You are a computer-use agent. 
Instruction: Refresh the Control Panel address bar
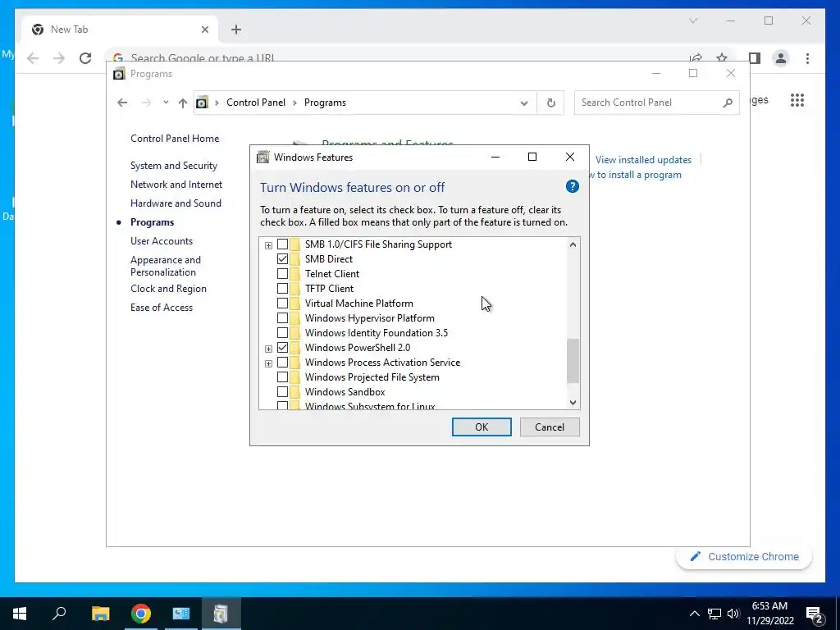(550, 103)
